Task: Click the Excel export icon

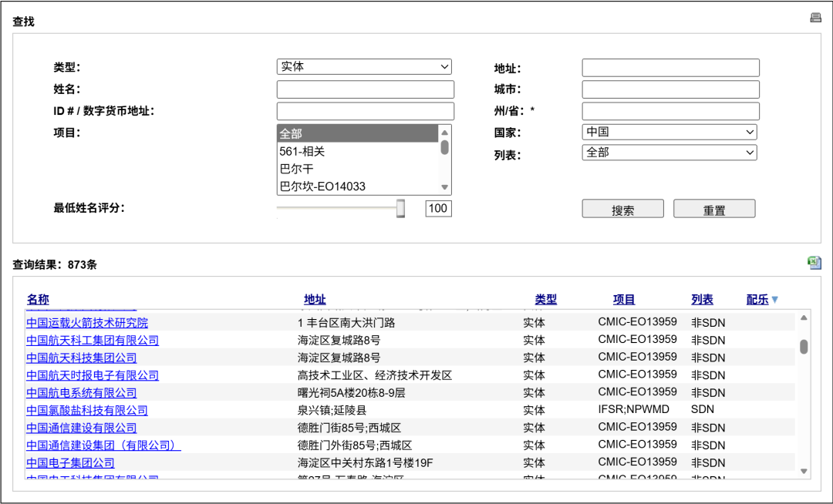Action: click(x=814, y=263)
